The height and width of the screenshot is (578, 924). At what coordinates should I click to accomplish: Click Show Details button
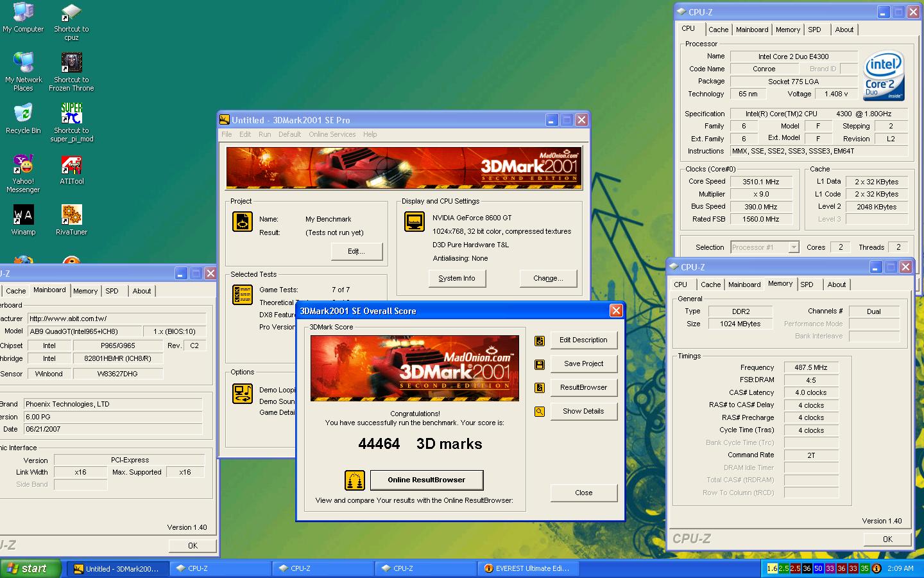pos(583,412)
